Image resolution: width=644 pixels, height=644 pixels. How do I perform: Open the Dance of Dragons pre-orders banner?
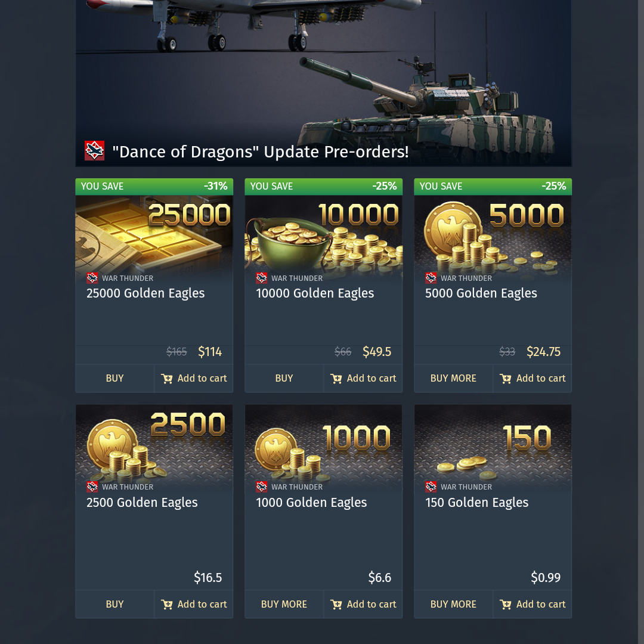point(323,83)
